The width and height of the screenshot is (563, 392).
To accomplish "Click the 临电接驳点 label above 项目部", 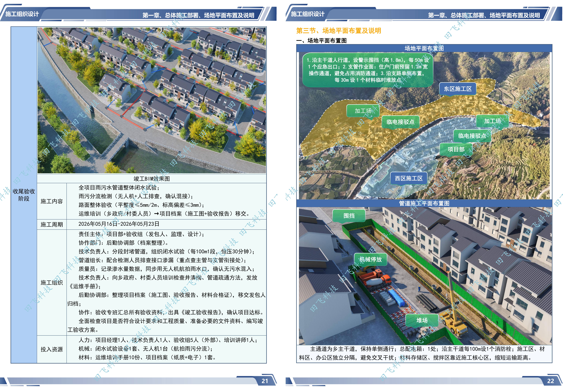I will pyautogui.click(x=472, y=136).
